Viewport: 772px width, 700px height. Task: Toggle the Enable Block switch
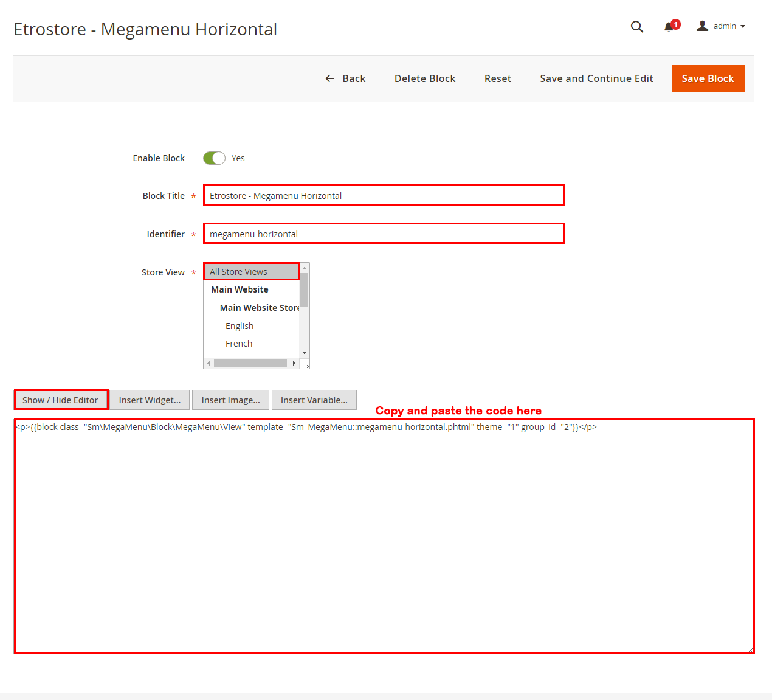point(214,158)
